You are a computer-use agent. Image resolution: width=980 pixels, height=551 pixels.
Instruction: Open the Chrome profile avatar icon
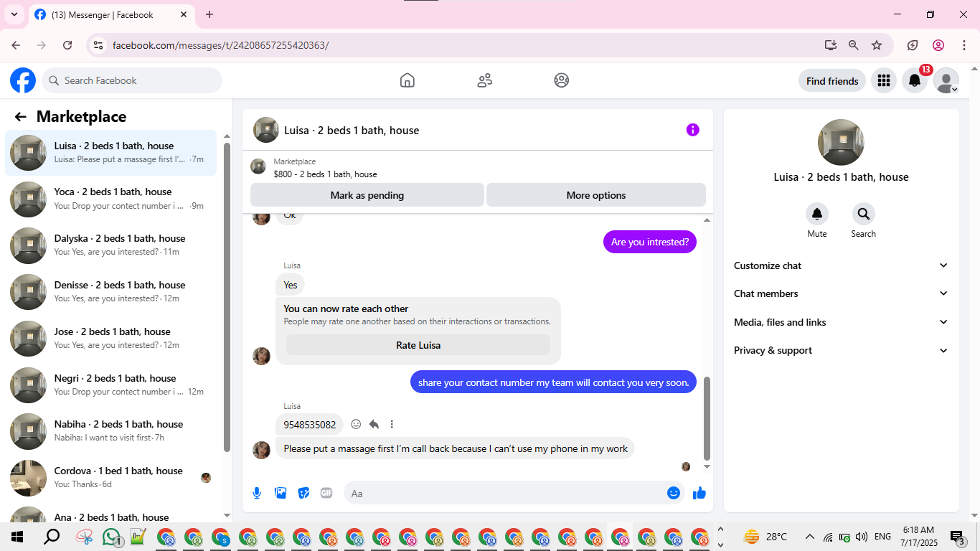(x=938, y=45)
